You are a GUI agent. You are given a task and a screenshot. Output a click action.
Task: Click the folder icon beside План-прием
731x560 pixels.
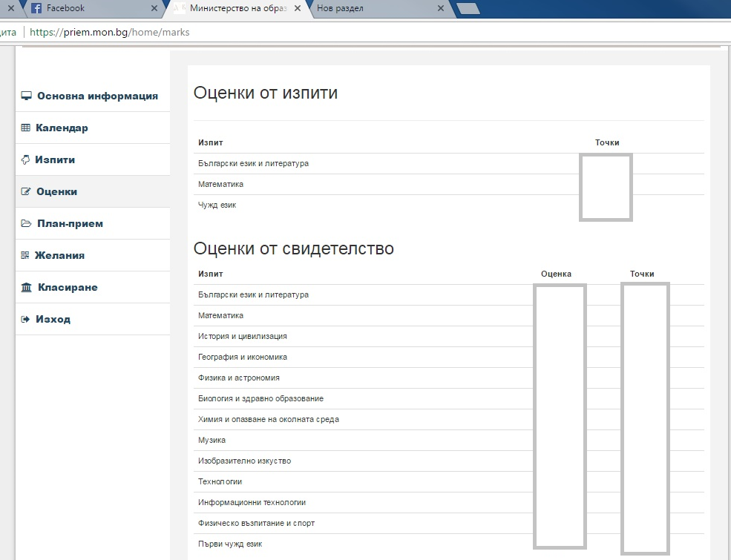pos(26,223)
